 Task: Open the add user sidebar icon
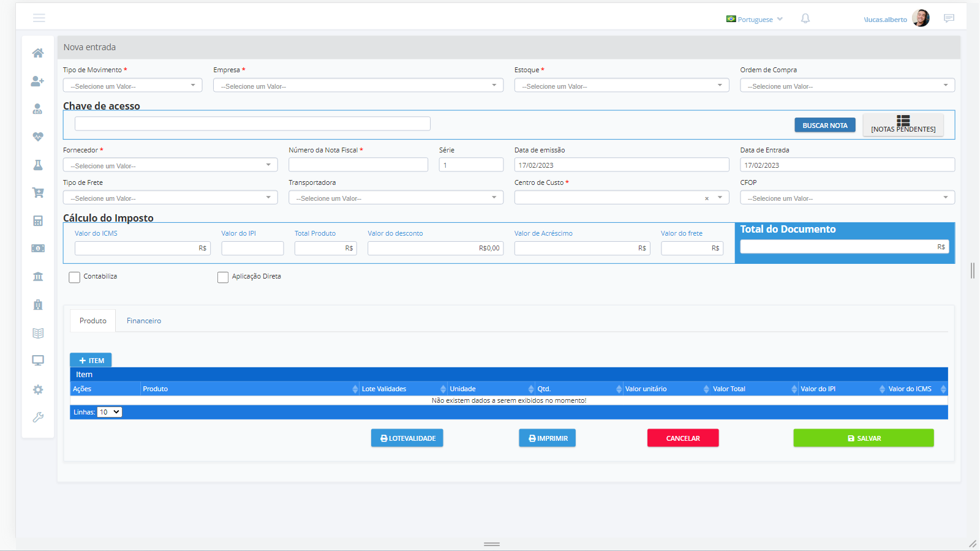click(x=38, y=81)
